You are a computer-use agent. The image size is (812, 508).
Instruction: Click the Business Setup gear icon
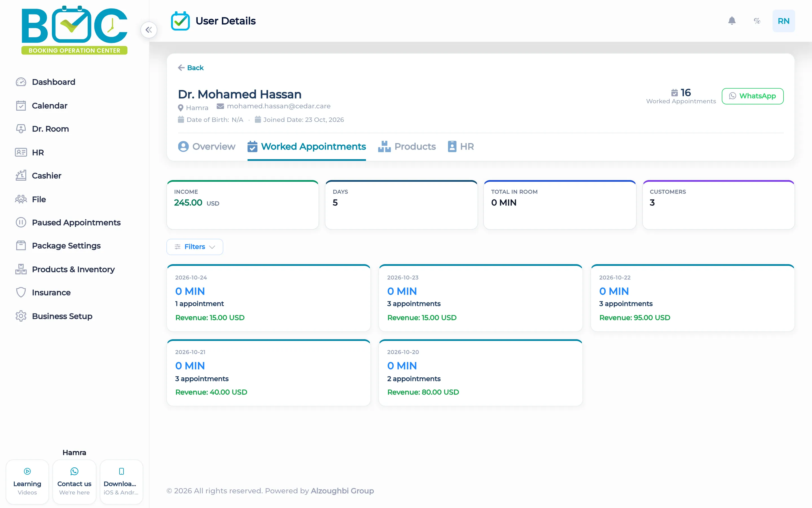pos(21,316)
